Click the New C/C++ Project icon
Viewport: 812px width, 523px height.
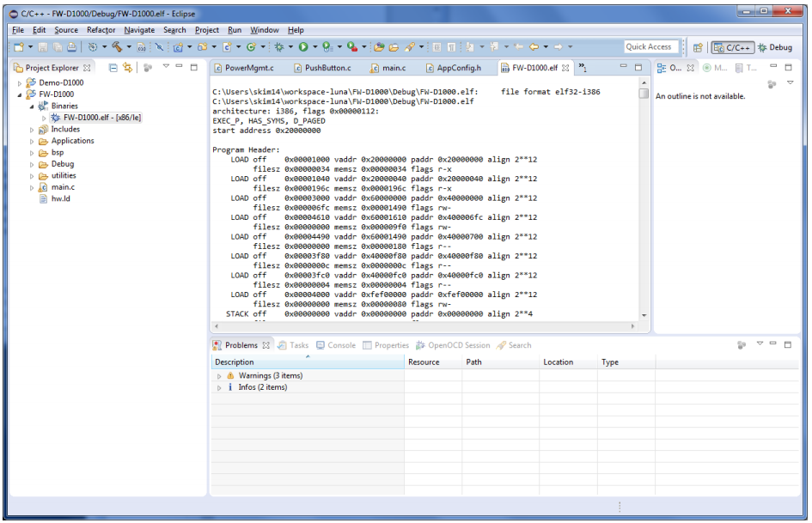pos(178,47)
